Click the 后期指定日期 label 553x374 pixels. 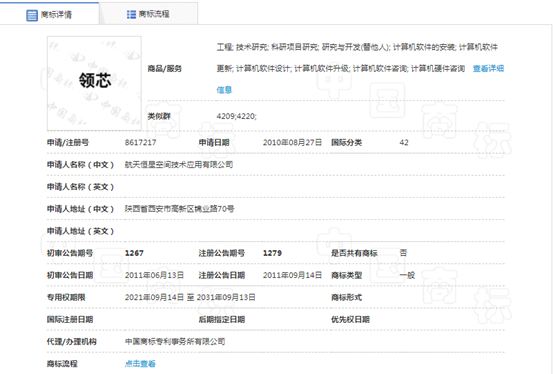(x=222, y=319)
